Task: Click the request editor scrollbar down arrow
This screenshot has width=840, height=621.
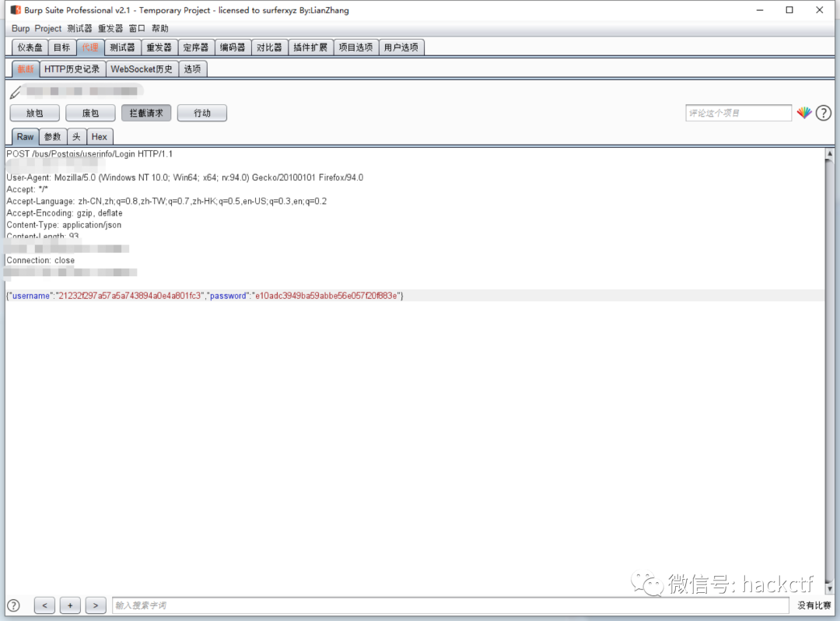Action: (x=830, y=588)
